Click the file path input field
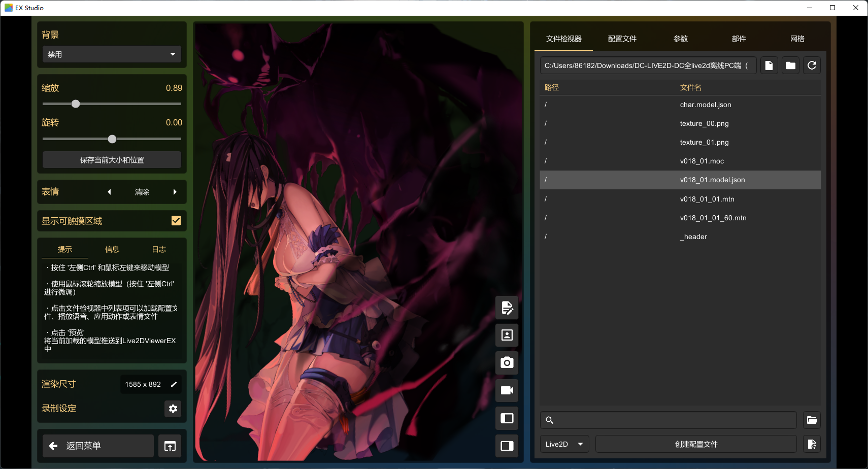 [x=648, y=65]
